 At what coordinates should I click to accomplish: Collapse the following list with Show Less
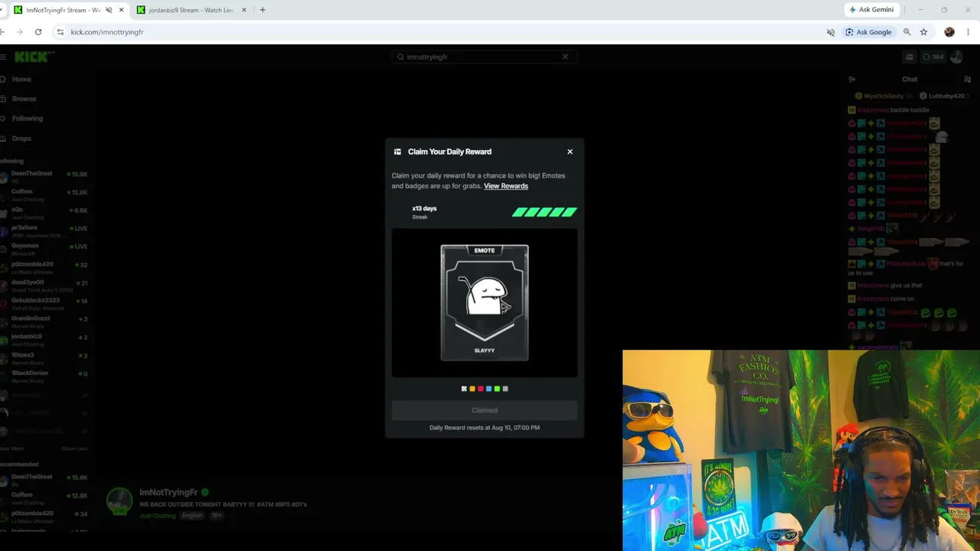click(x=74, y=448)
